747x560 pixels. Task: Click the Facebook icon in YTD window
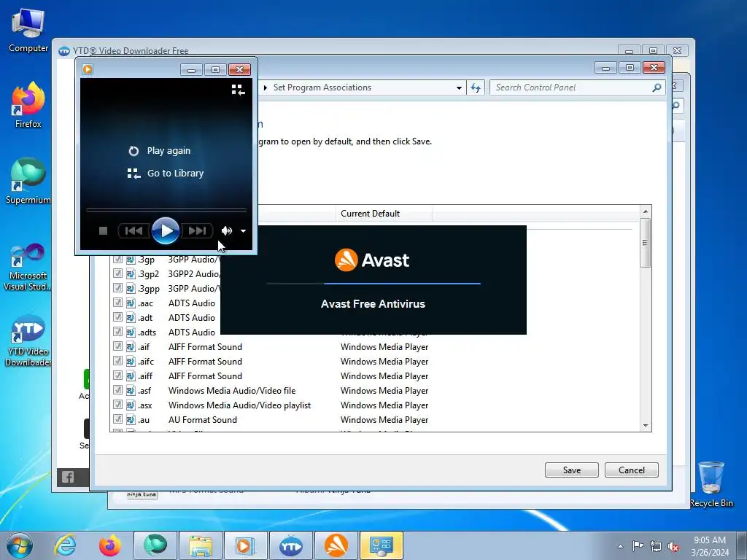(x=68, y=477)
